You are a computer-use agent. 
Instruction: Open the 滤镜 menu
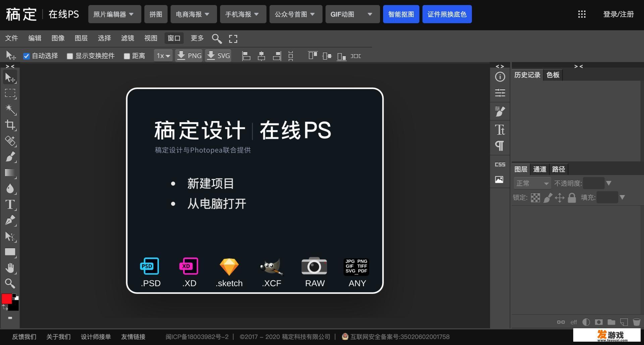click(x=127, y=38)
